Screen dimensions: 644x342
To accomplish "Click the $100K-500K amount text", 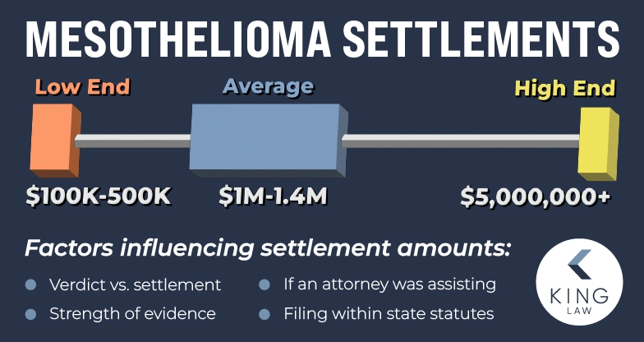I will 100,197.
